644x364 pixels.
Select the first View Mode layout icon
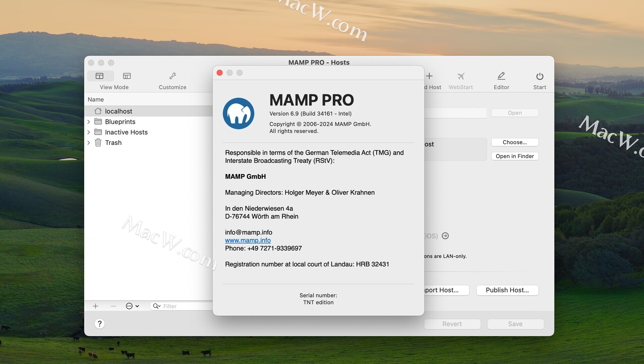pos(100,76)
